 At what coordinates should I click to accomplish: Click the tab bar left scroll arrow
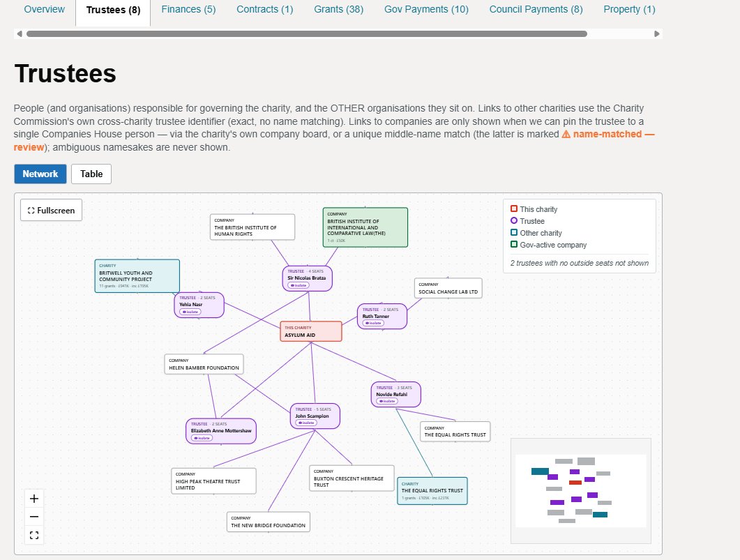click(20, 34)
